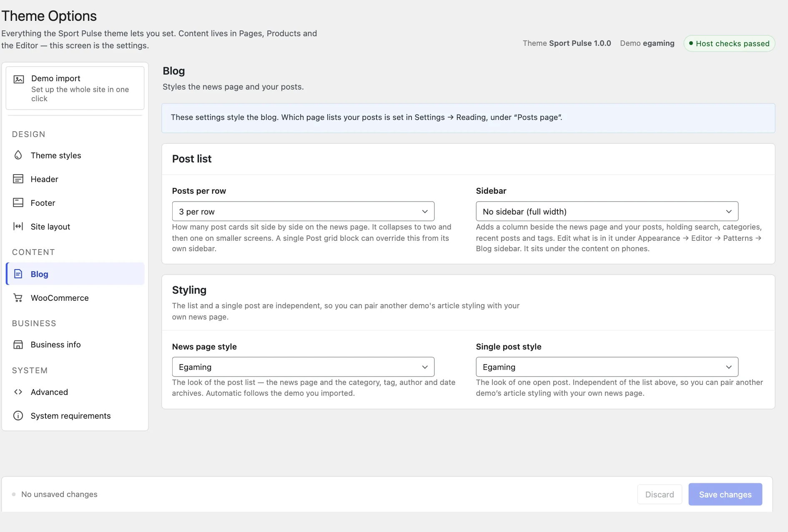Click the Demo import image icon
This screenshot has height=532, width=788.
coord(19,79)
